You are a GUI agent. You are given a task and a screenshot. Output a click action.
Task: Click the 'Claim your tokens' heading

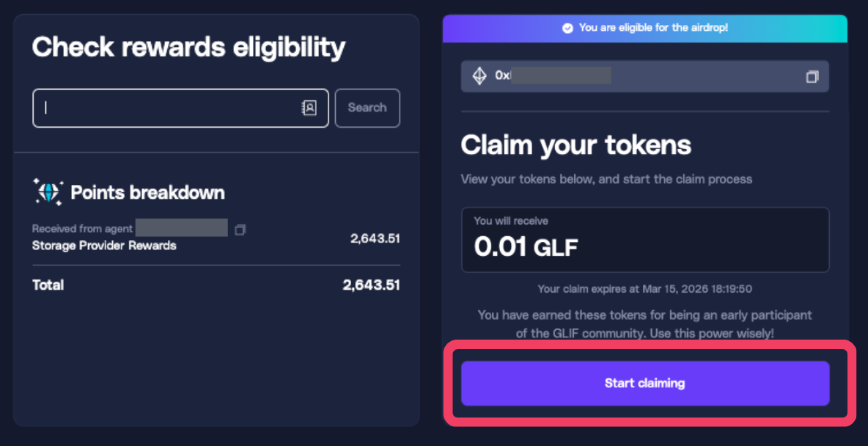click(x=575, y=145)
